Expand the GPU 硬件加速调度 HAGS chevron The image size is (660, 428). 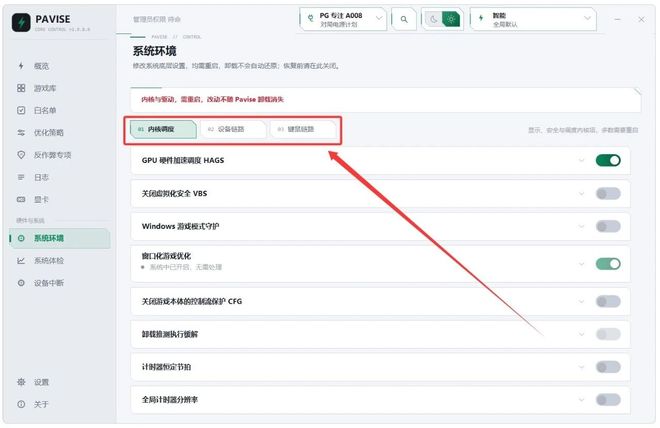click(x=581, y=160)
